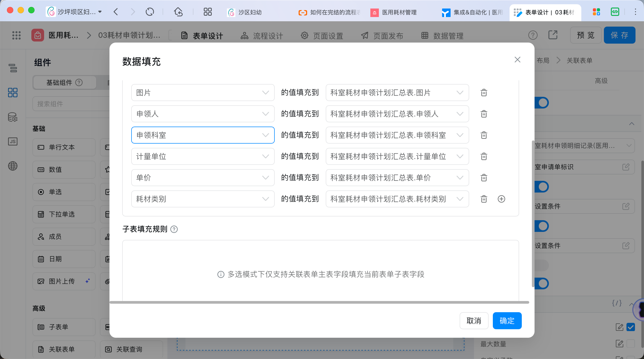Toggle switch above first 设置条件
Image resolution: width=644 pixels, height=359 pixels.
(542, 187)
